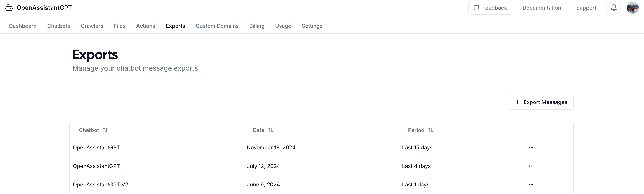Sort exports by Date column arrows

[x=270, y=130]
